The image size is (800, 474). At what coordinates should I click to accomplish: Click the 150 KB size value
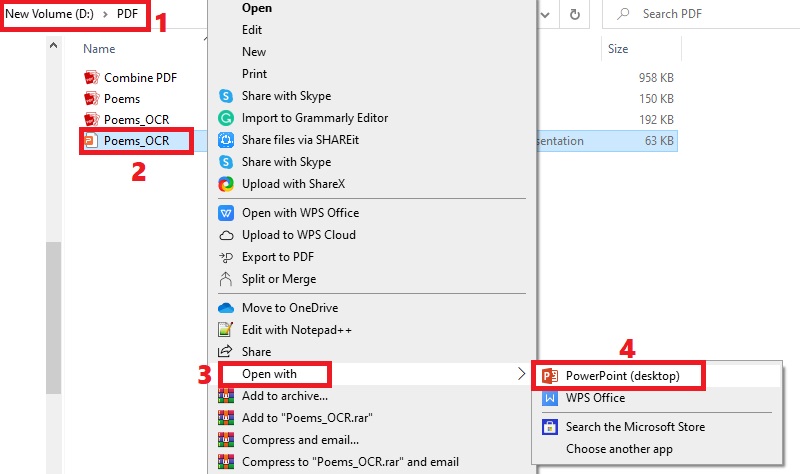tap(656, 98)
